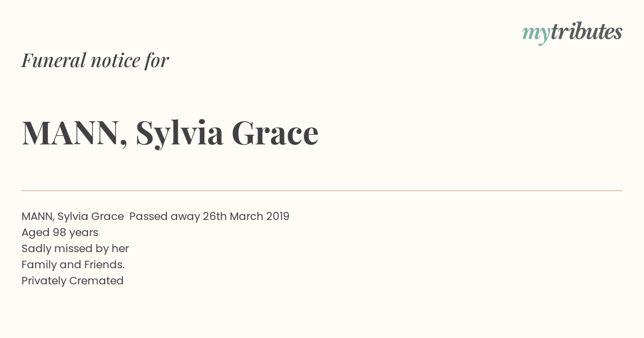Image resolution: width=644 pixels, height=338 pixels.
Task: Click the large "MANN, Sylvia Grace" title
Action: (x=170, y=133)
